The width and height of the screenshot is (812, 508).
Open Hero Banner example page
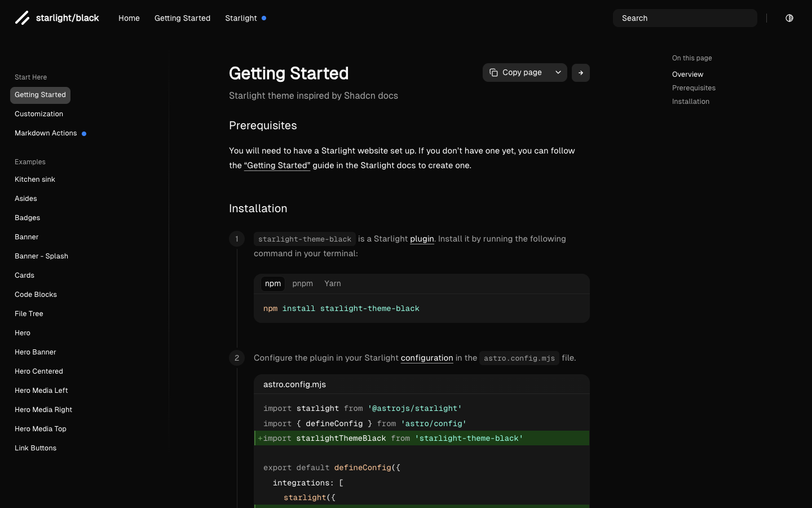35,352
